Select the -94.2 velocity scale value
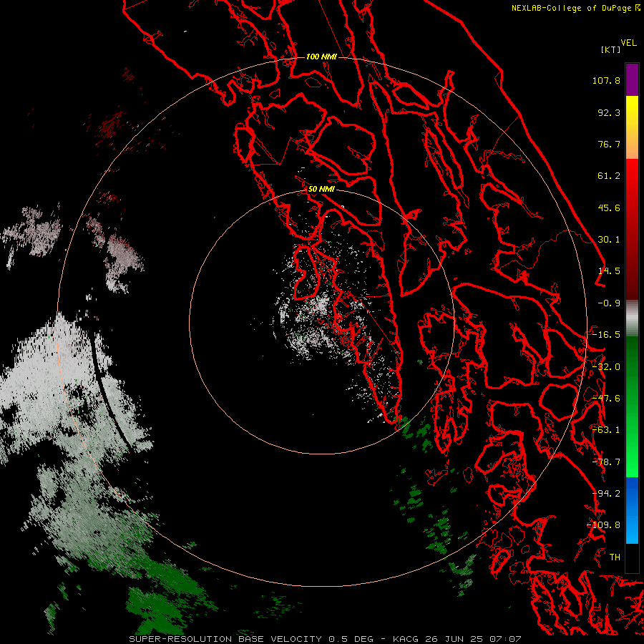 pos(606,494)
